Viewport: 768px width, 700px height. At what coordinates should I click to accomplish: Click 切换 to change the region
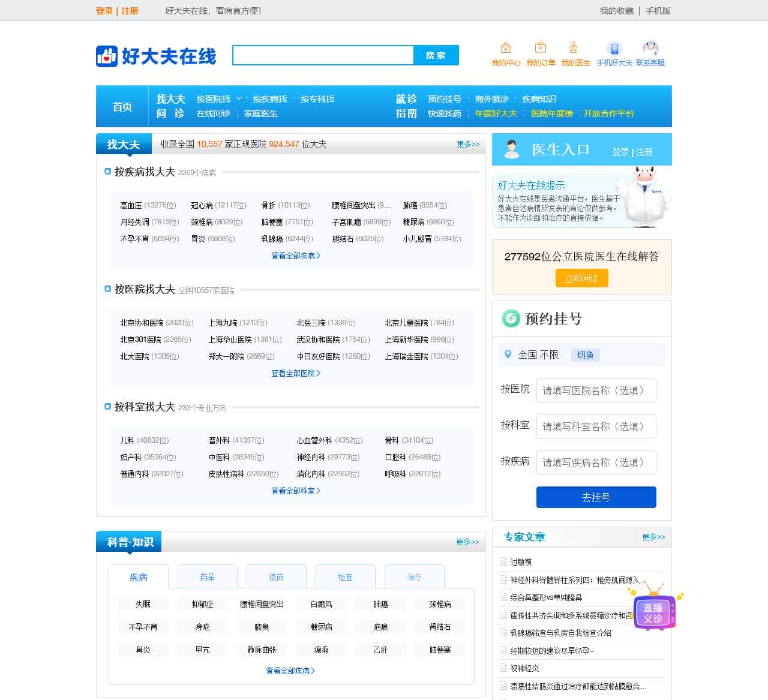point(585,355)
